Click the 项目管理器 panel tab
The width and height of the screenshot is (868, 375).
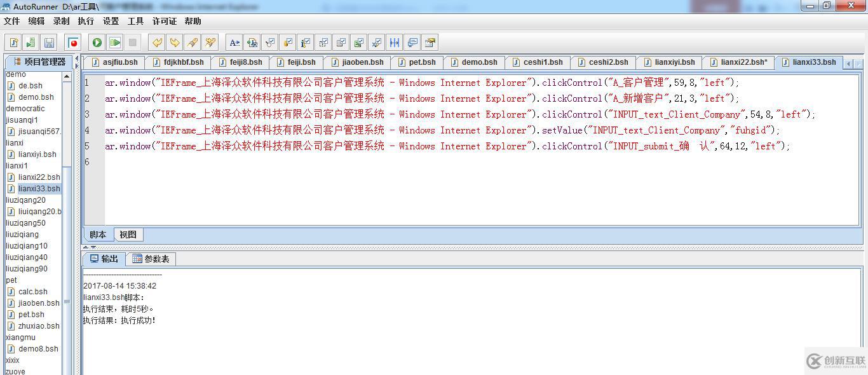[39, 62]
